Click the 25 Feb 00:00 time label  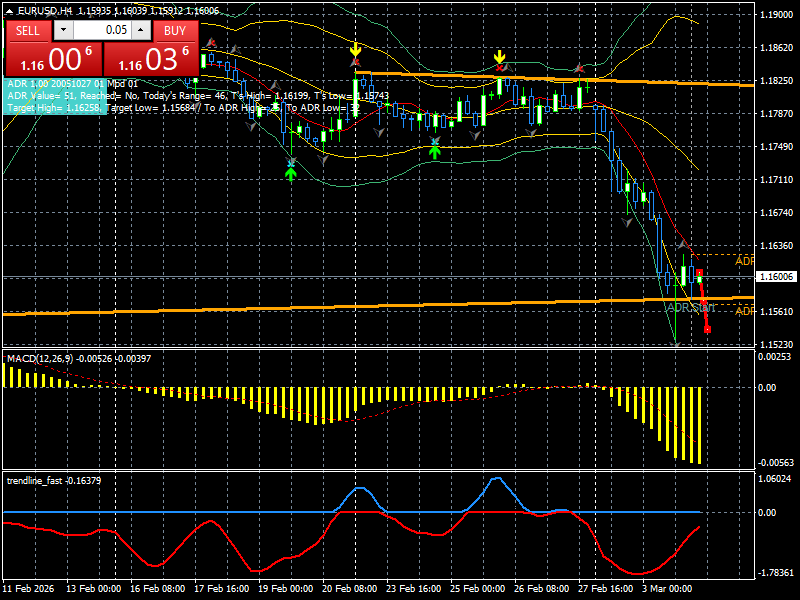(478, 588)
